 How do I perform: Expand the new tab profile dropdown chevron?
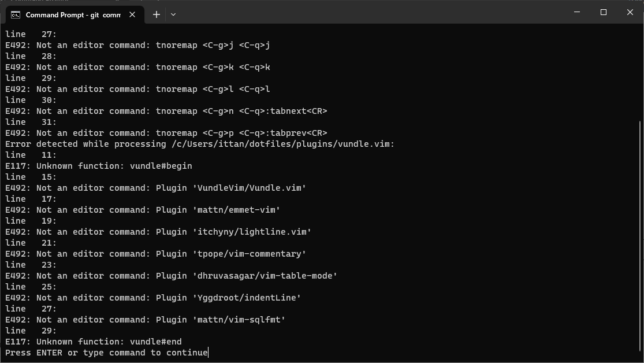[173, 14]
